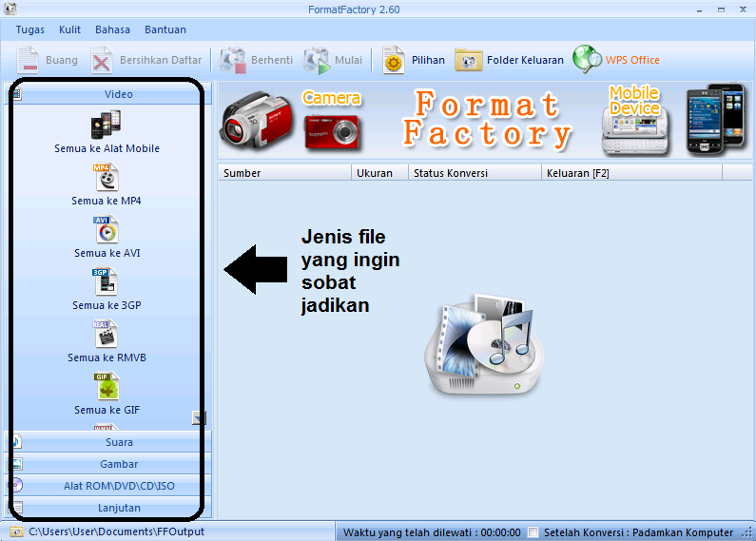Open the Folder Keluaran output folder
This screenshot has width=756, height=541.
(509, 60)
